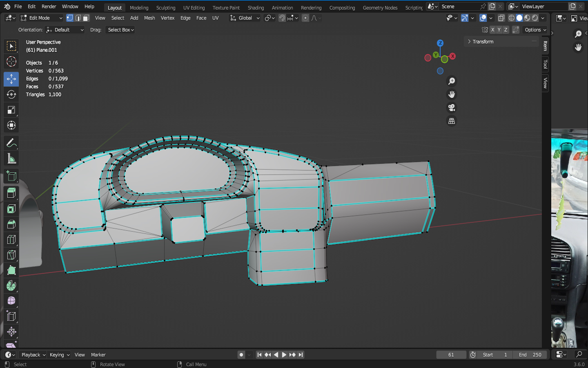Screen dimensions: 588x368
Task: Choose the Scale tool
Action: click(11, 110)
